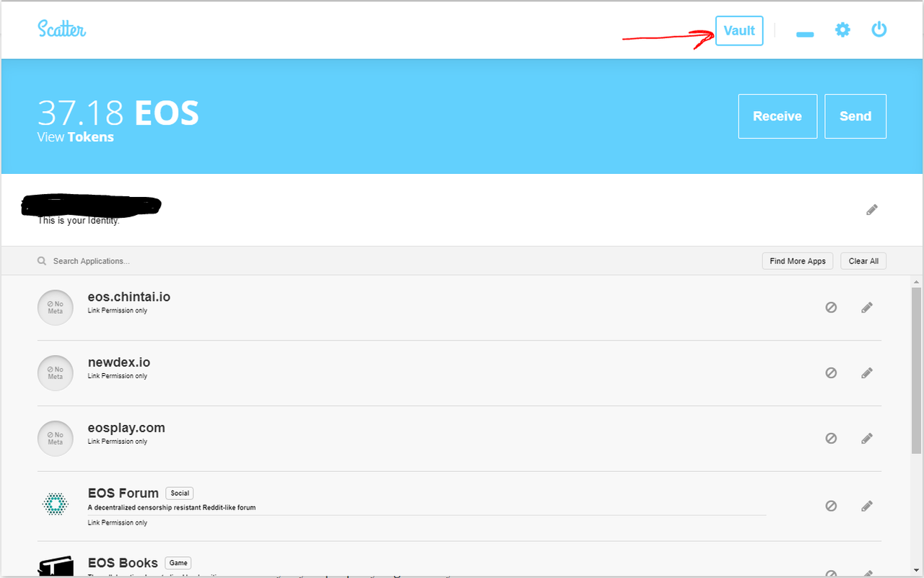
Task: Edit eos.chintai.io permissions pencil icon
Action: click(x=867, y=307)
